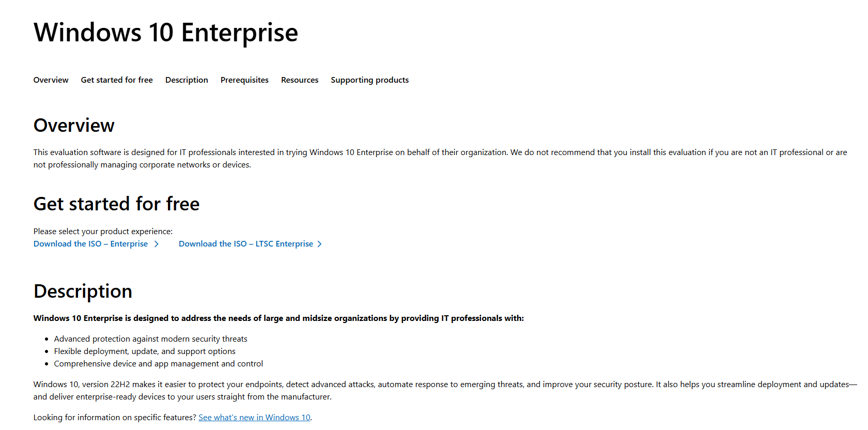Click the Comprehensive device and app management bullet
The image size is (868, 430).
158,364
